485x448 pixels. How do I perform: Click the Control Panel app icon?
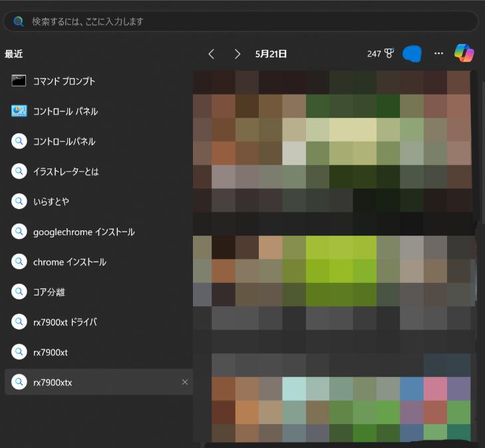(19, 111)
